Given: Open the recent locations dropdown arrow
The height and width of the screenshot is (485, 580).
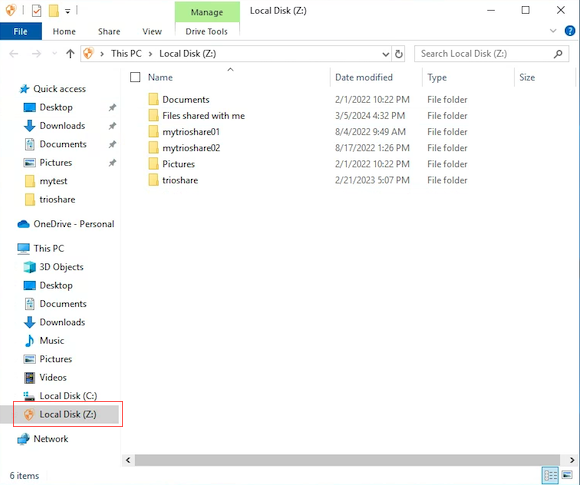Looking at the screenshot, I should click(x=55, y=54).
